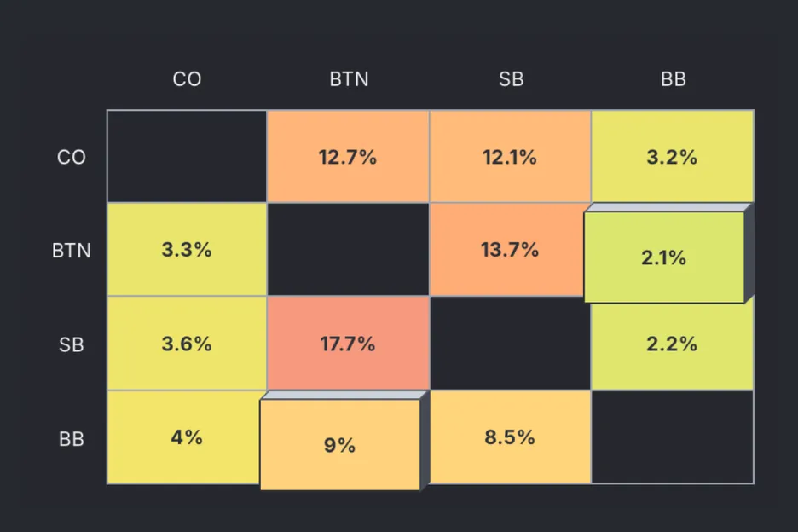Click the 12.7% cell in the CO row
Screen dimensions: 798x532
(348, 157)
